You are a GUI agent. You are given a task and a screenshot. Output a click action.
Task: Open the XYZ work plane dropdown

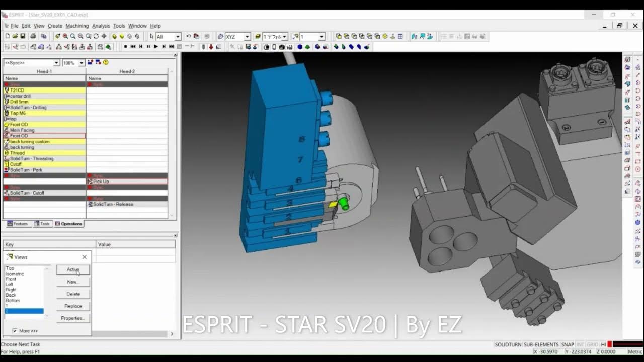(x=247, y=37)
